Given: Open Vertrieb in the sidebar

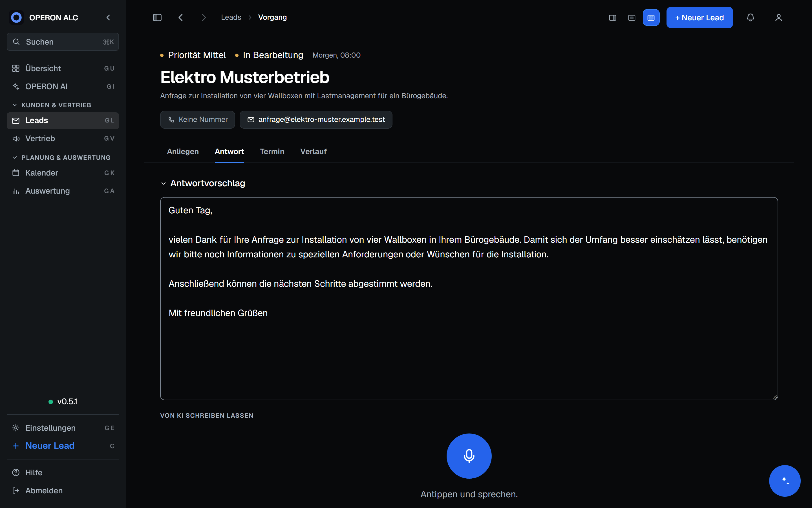Looking at the screenshot, I should click(x=63, y=138).
